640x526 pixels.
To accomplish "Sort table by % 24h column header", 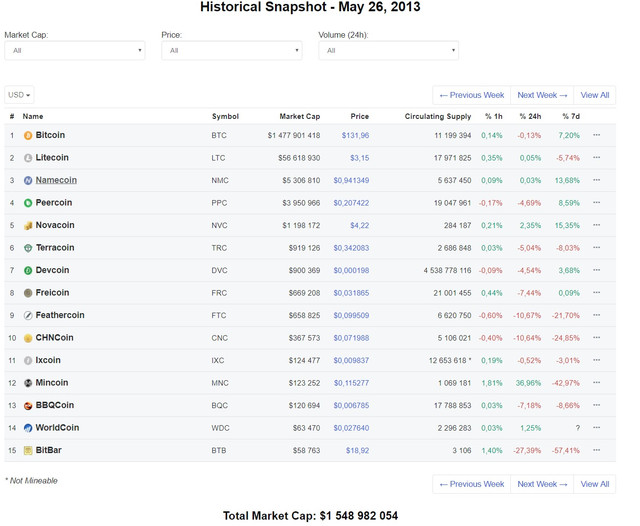I will coord(530,116).
